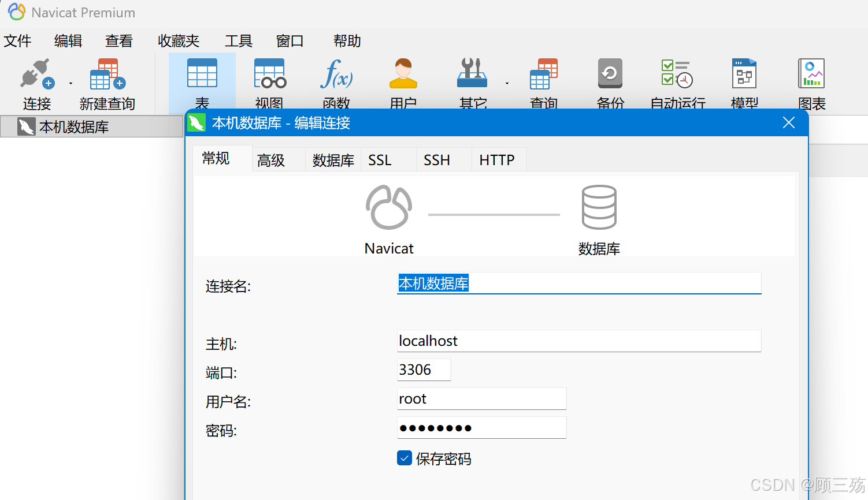The height and width of the screenshot is (500, 868).
Task: Open the 帮助 menu
Action: 347,41
